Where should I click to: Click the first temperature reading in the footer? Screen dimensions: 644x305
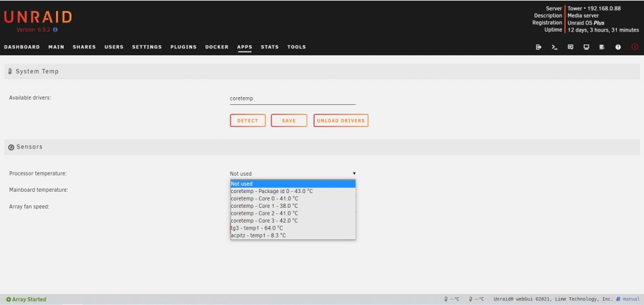click(452, 299)
